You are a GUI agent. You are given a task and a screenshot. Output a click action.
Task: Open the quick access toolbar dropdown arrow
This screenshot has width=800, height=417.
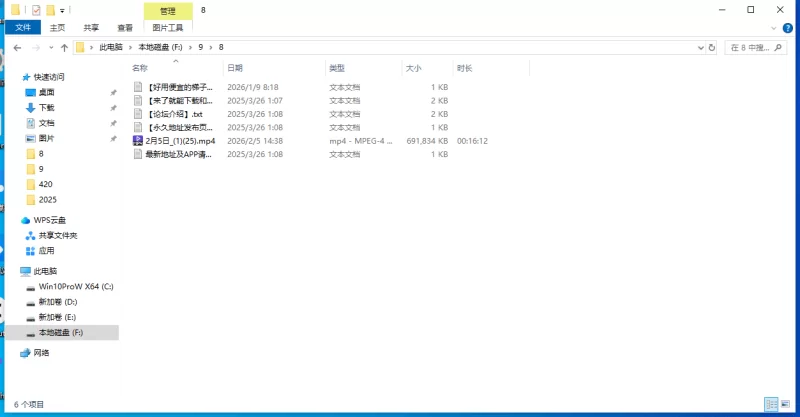tap(62, 10)
